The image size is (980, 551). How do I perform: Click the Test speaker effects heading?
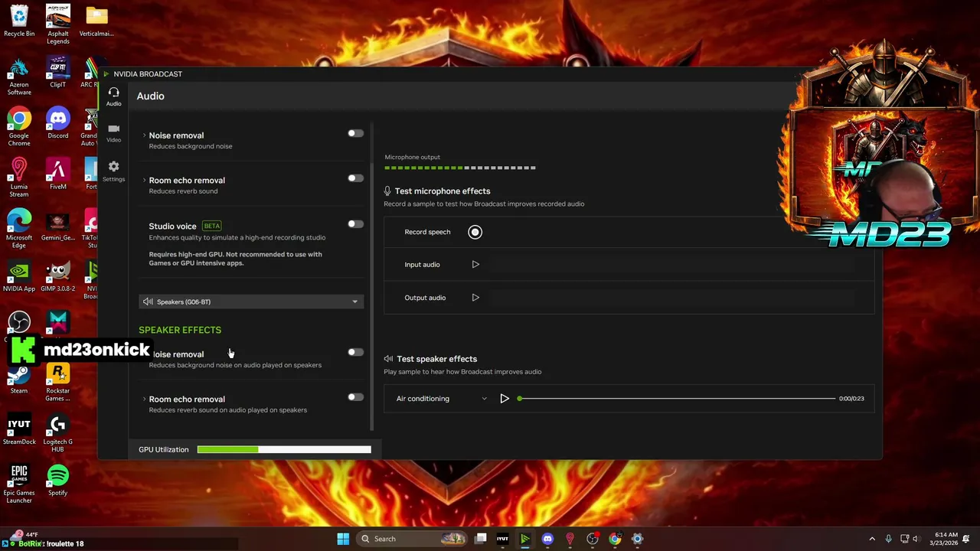[436, 359]
